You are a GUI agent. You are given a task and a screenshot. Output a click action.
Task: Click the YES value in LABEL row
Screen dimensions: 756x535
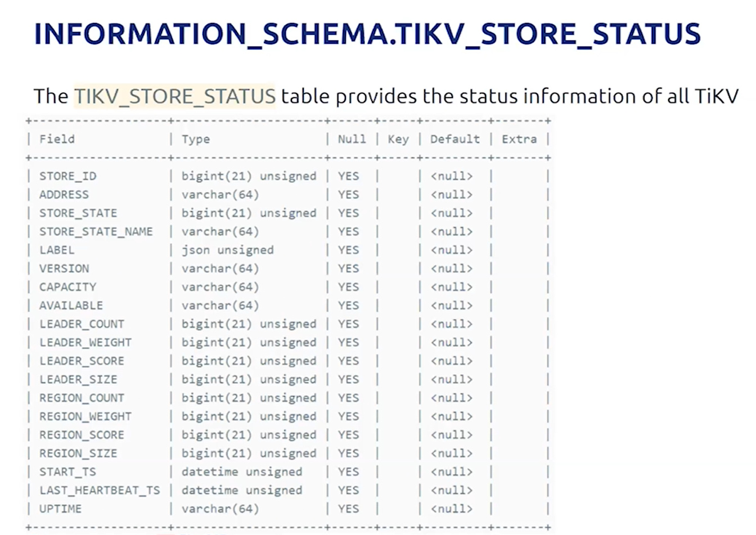[x=348, y=250]
